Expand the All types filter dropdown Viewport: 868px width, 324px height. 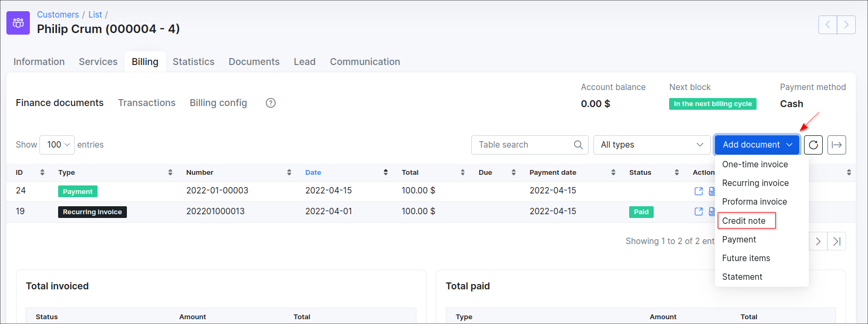[x=652, y=145]
